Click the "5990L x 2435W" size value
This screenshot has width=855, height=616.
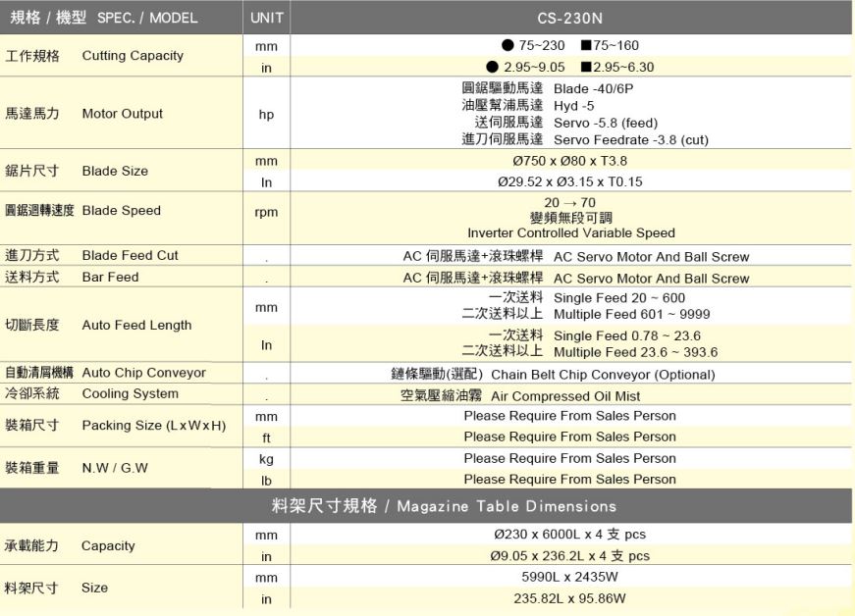tap(569, 577)
